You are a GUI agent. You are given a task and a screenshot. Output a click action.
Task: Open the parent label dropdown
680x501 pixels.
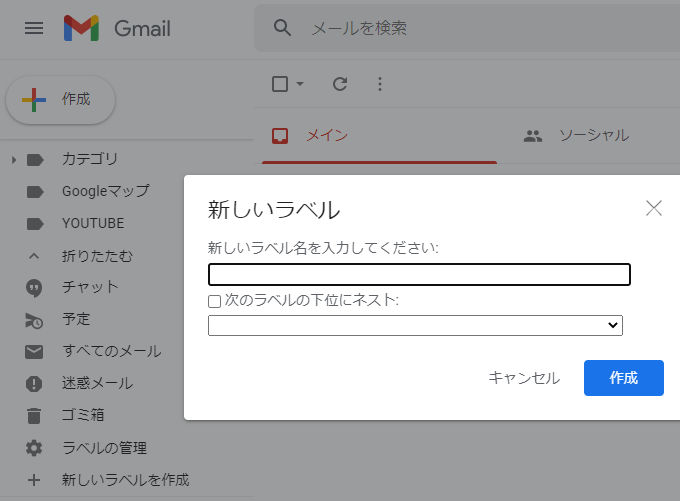click(415, 325)
